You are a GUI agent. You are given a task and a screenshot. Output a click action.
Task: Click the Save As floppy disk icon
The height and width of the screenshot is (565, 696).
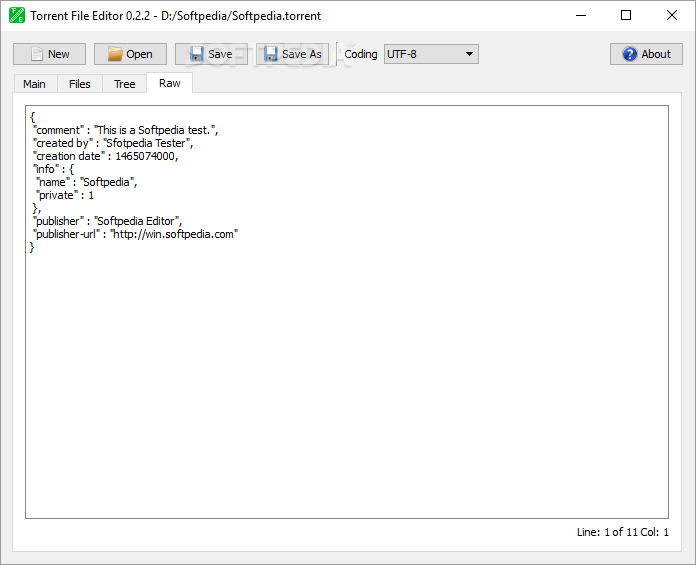point(270,54)
